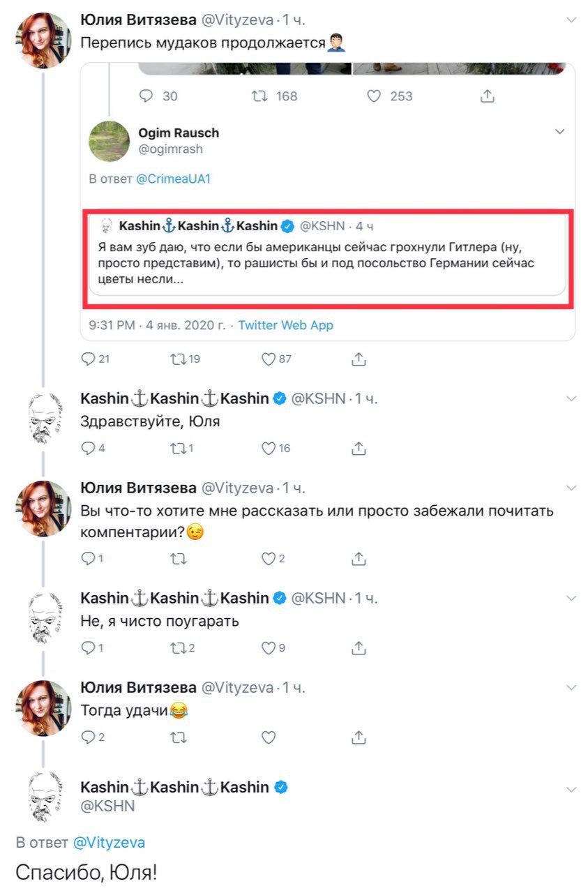This screenshot has height=893, width=588.
Task: Open the Twitter Web App source link
Action: click(x=286, y=325)
